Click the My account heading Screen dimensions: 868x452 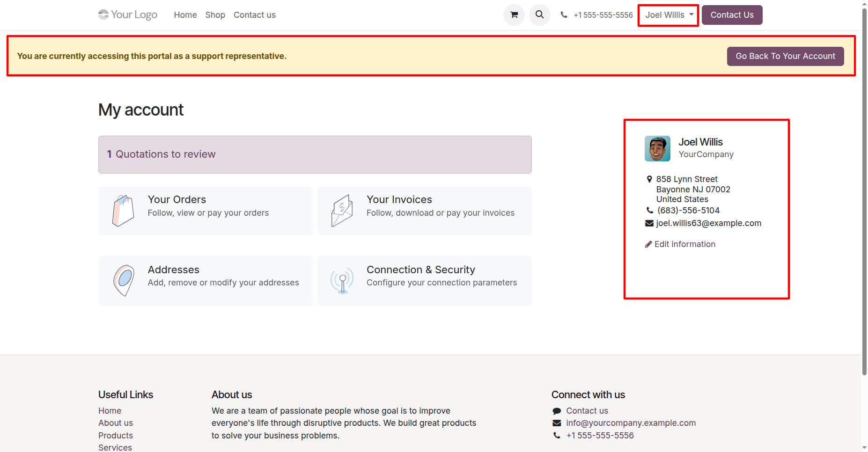click(141, 110)
